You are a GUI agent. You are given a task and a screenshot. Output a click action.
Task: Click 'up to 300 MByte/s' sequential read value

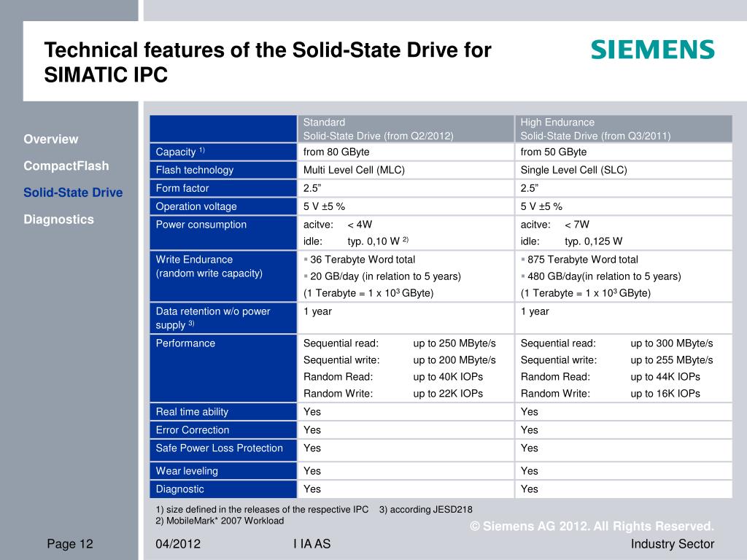coord(672,343)
